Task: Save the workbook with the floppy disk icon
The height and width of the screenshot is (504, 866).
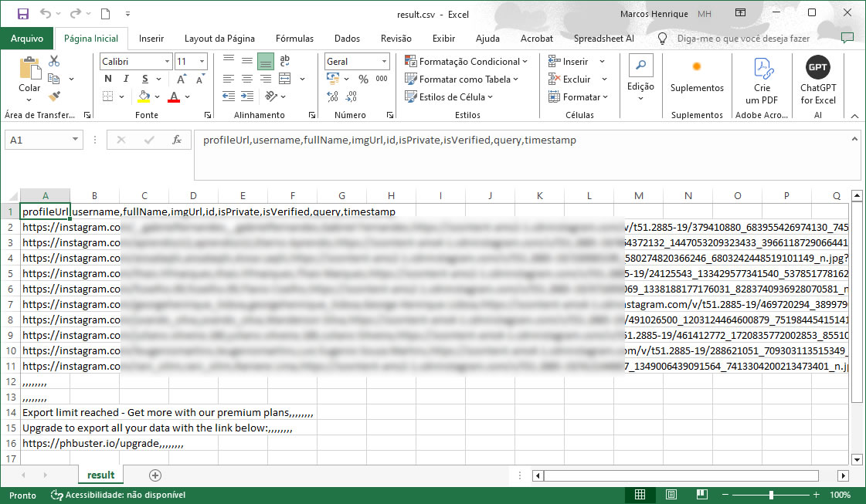Action: click(22, 14)
